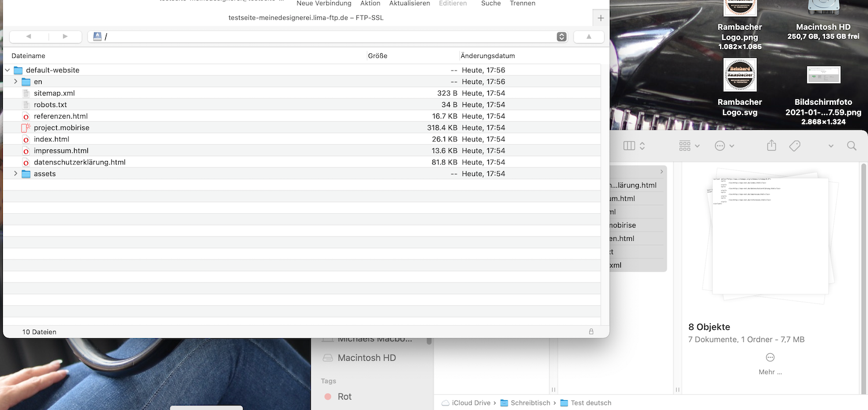The image size is (868, 410).
Task: Click Trennen to disconnect
Action: 522,3
